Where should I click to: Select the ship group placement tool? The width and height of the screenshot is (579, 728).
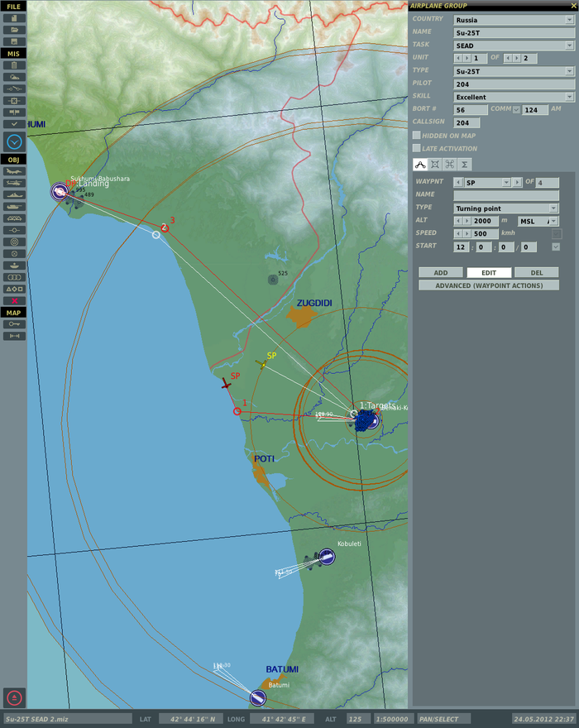[14, 195]
